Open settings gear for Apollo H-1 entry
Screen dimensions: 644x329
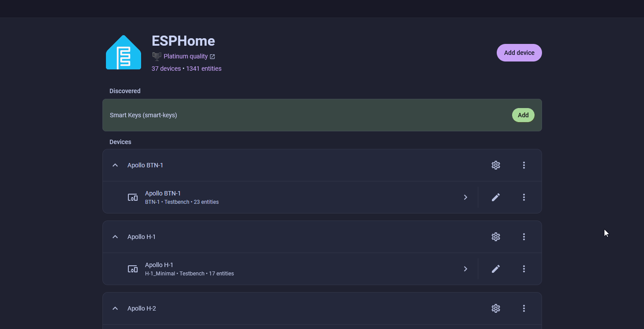(x=496, y=237)
